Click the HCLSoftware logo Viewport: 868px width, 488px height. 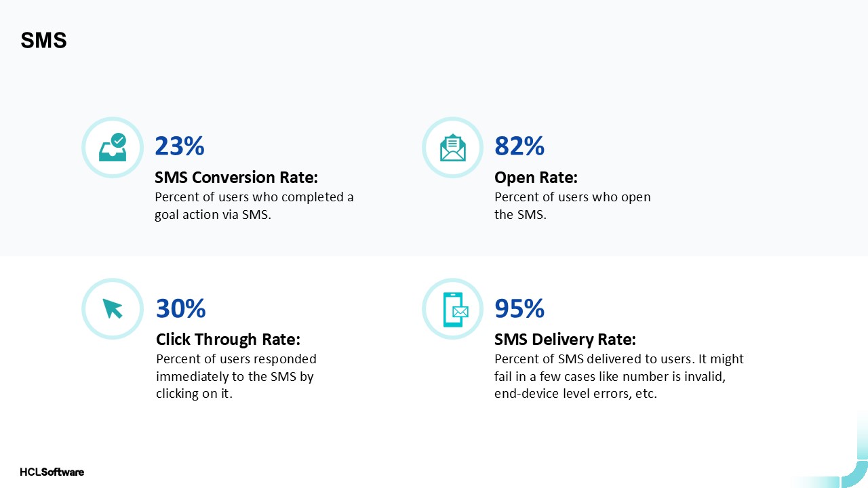tap(52, 472)
